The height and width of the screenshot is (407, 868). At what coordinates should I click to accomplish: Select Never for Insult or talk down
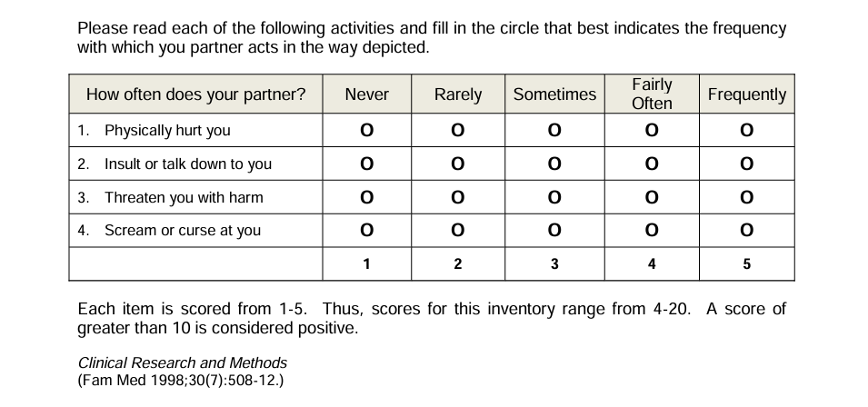pyautogui.click(x=366, y=164)
